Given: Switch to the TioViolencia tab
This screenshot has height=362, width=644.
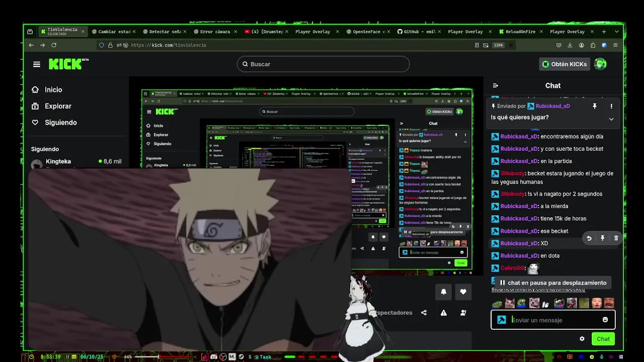Looking at the screenshot, I should pos(63,32).
